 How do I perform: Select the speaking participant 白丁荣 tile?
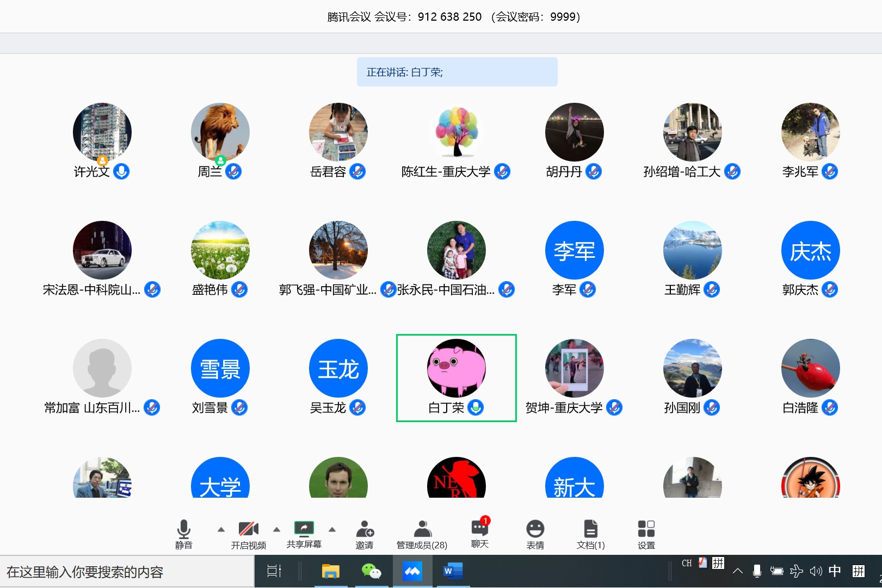pos(456,377)
